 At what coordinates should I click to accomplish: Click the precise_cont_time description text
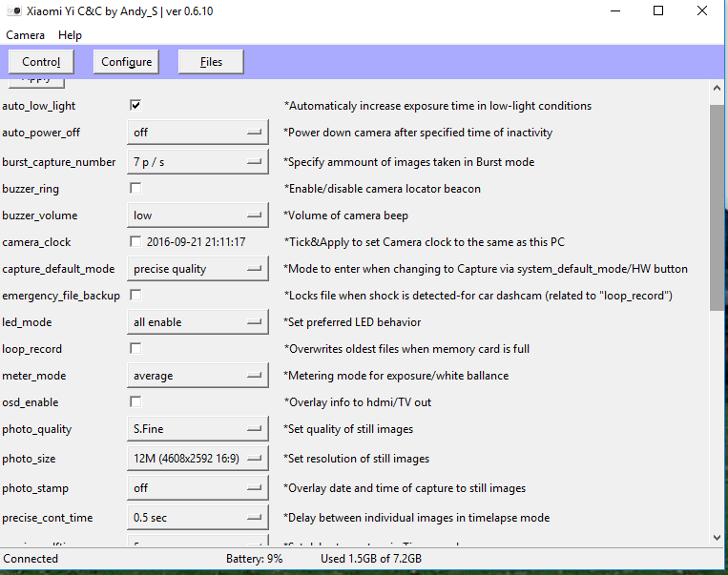[416, 518]
